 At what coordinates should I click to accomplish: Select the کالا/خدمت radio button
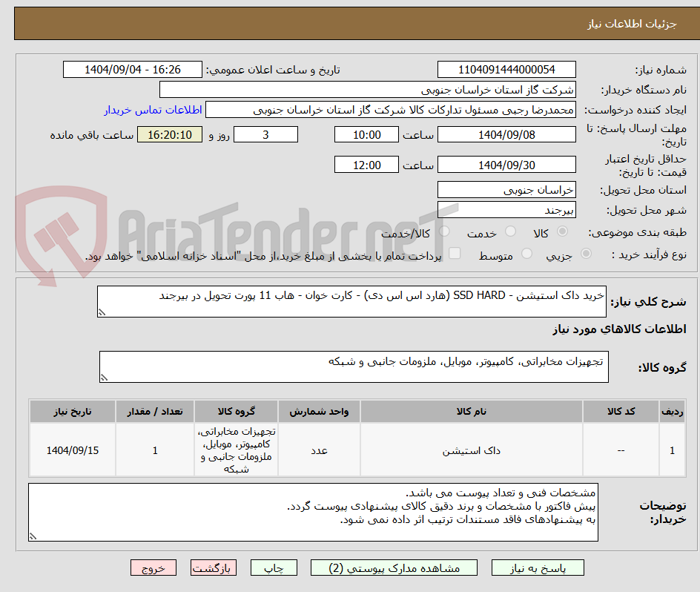click(x=444, y=231)
